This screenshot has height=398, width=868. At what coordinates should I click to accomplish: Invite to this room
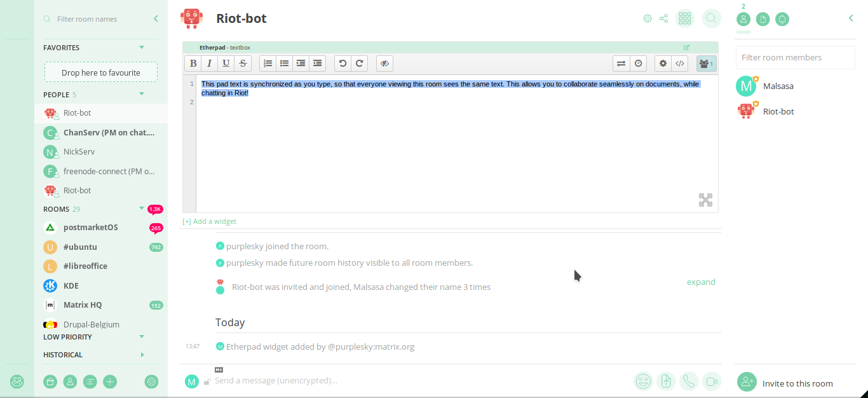pos(785,383)
